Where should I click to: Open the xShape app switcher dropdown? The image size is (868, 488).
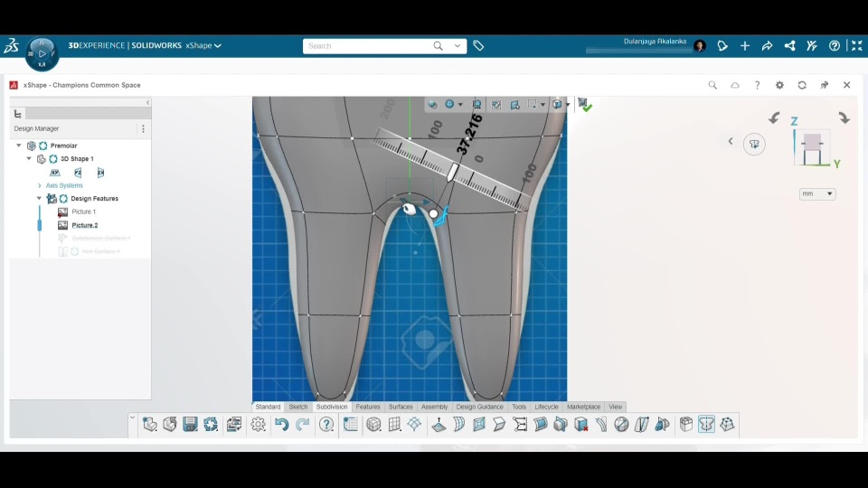(218, 46)
